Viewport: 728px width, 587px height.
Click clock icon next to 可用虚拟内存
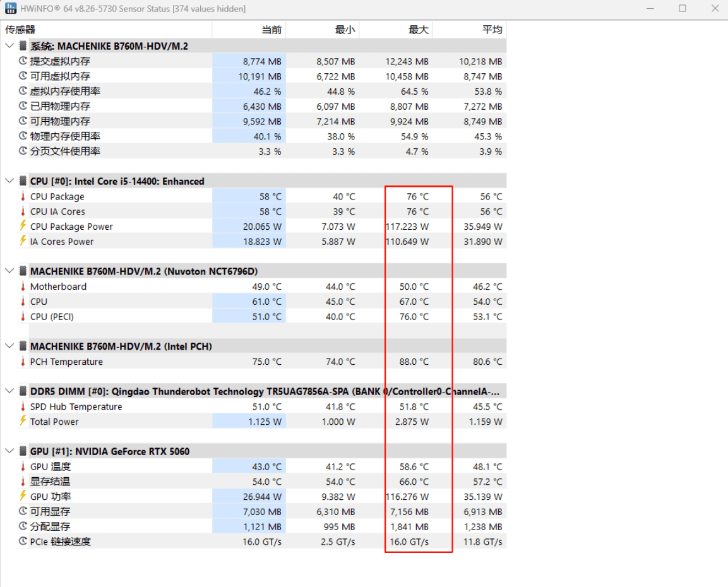tap(23, 76)
